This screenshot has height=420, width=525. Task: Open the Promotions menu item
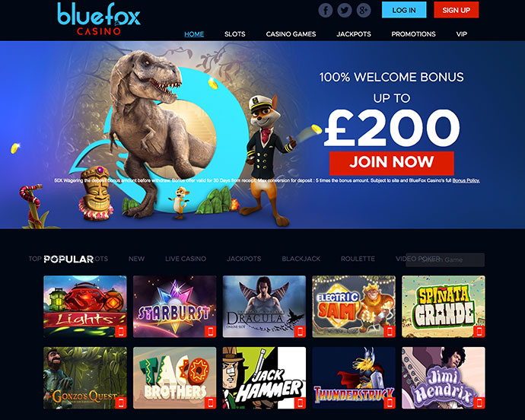pyautogui.click(x=413, y=33)
